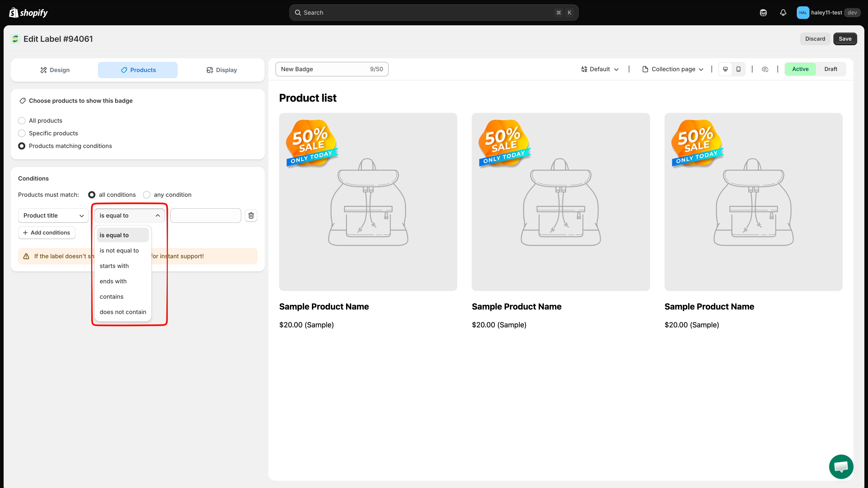Choose the is equal to option
Image resolution: width=868 pixels, height=488 pixels.
pos(123,235)
